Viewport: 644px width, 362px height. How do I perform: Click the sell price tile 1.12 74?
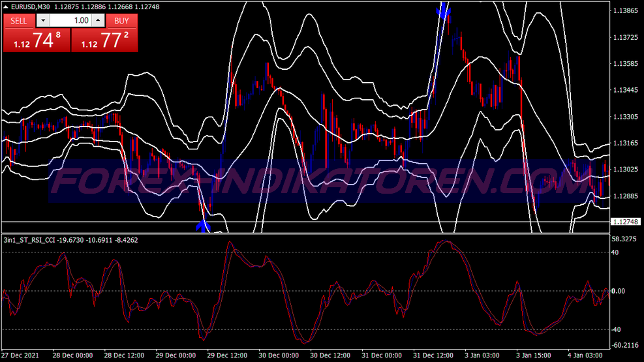(x=37, y=40)
